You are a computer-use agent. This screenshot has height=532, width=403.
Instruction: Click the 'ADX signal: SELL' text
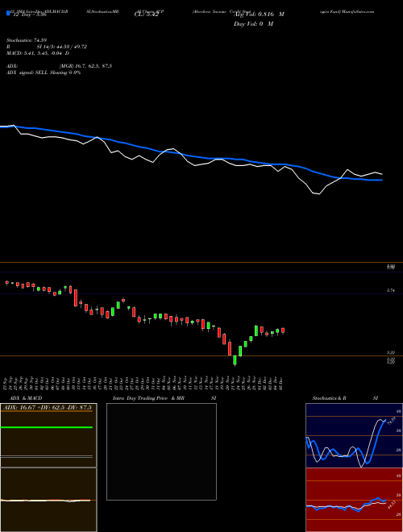[x=27, y=73]
